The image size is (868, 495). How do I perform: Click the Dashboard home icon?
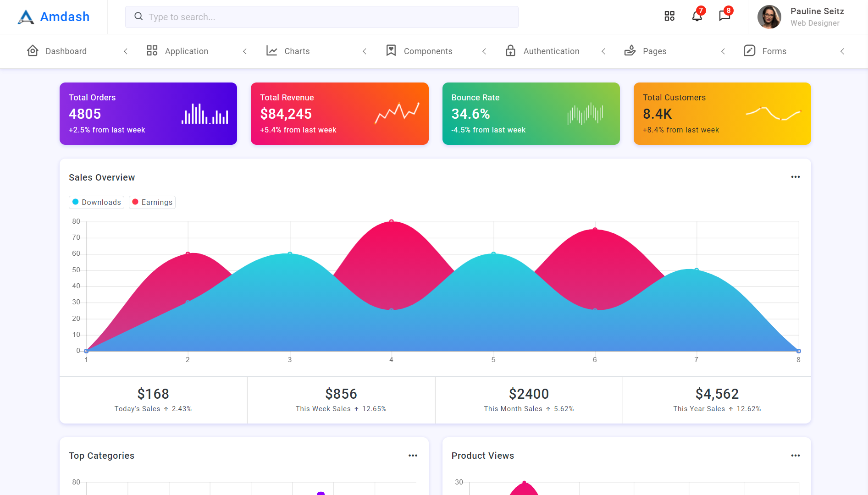point(33,51)
